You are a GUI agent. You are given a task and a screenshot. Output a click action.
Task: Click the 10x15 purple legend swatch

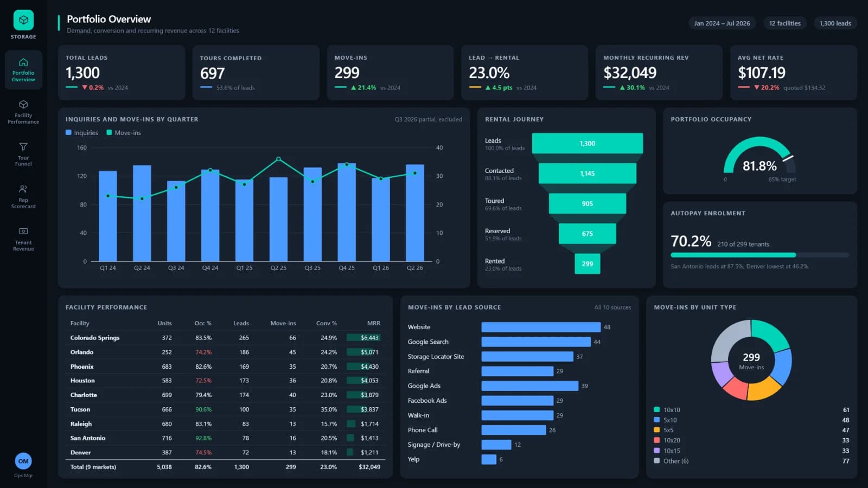tap(657, 451)
